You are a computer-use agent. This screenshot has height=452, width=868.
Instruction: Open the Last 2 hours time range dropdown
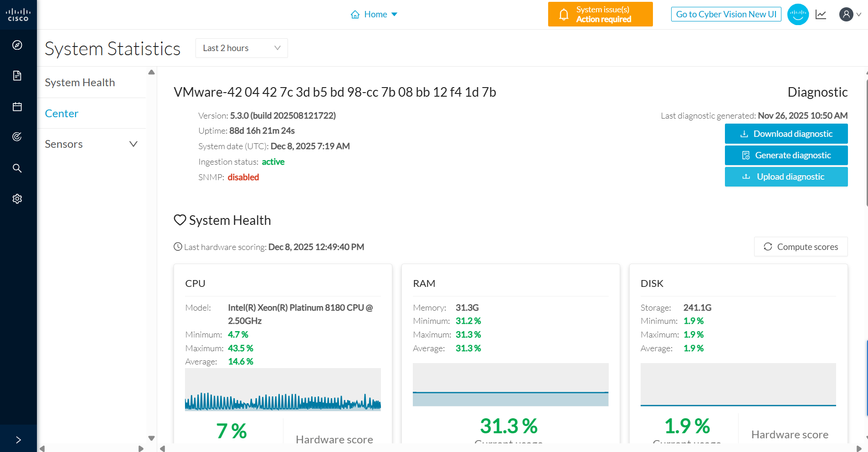241,48
